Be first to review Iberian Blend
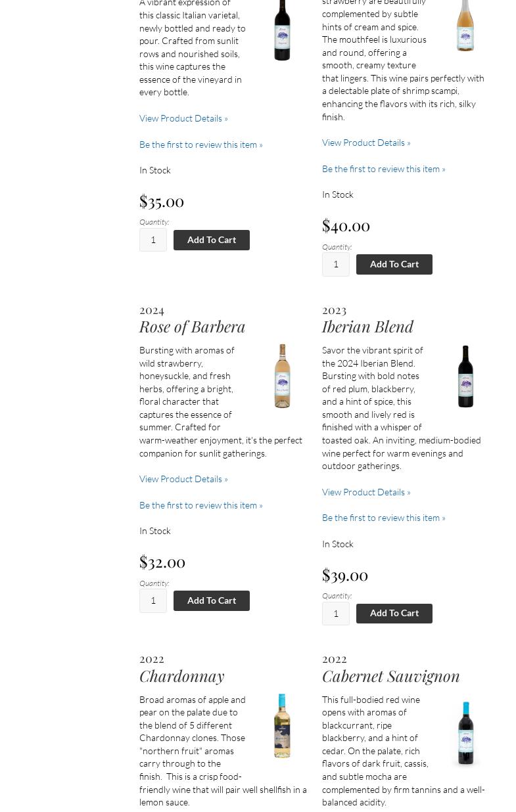 tap(383, 518)
